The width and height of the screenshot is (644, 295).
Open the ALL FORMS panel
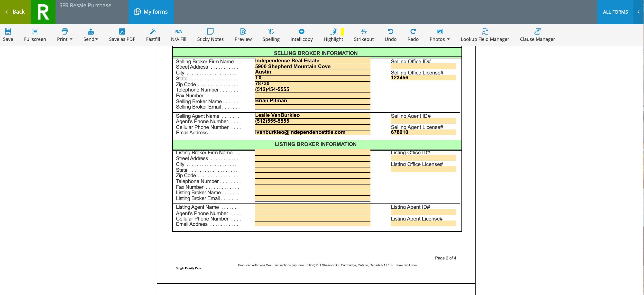point(615,12)
